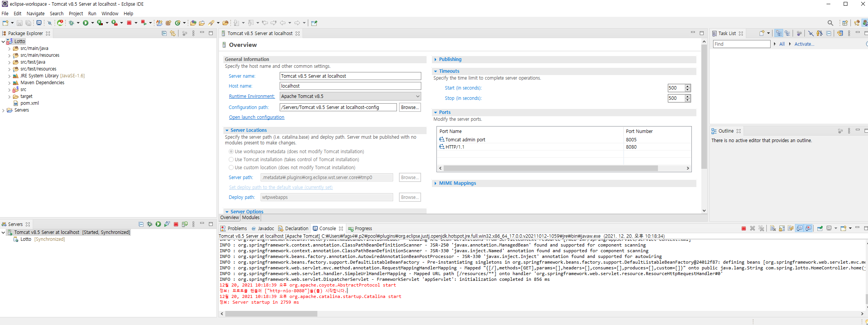Start the server with green play icon in Servers view
868x325 pixels.
pos(158,224)
